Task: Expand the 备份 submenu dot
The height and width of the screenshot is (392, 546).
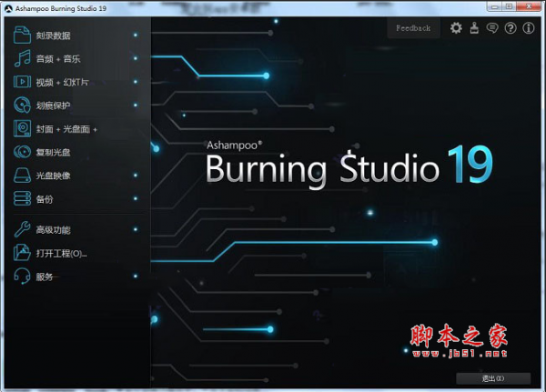Action: click(x=136, y=198)
